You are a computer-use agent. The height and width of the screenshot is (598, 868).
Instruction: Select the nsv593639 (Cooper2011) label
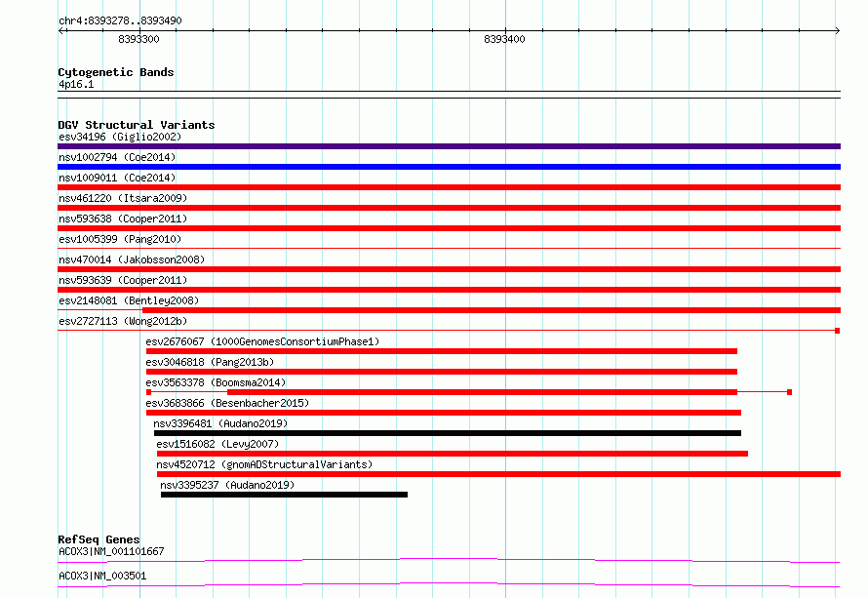pyautogui.click(x=123, y=280)
